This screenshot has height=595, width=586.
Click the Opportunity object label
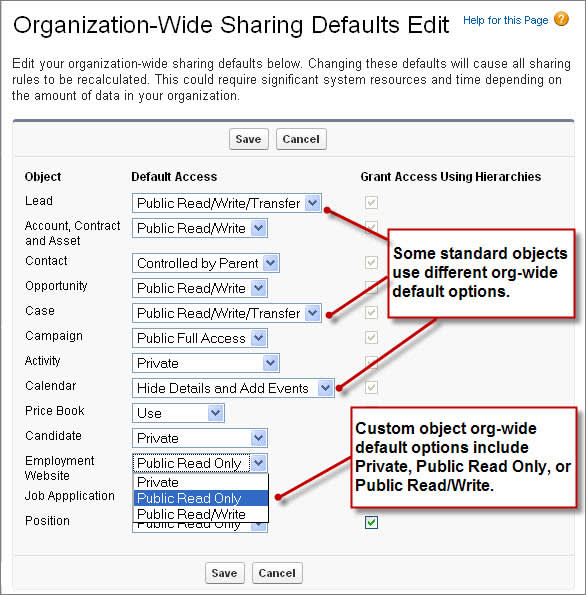[56, 286]
